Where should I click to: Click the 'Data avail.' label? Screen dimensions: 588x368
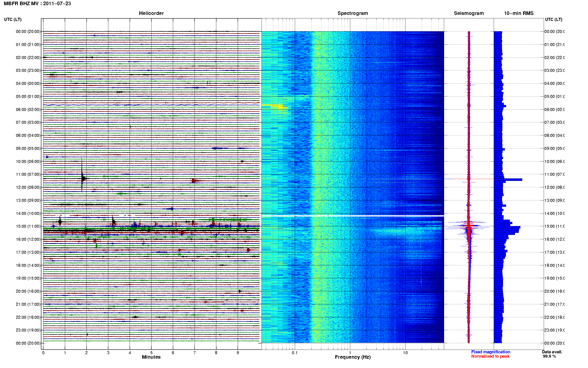click(x=552, y=352)
